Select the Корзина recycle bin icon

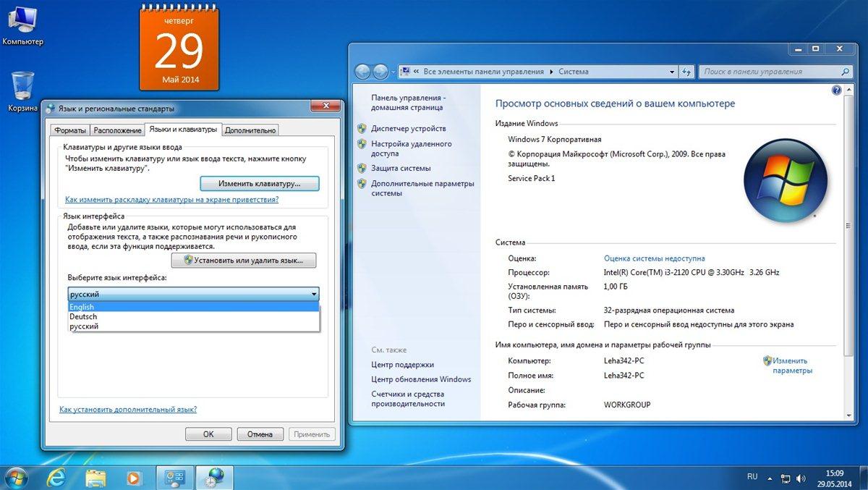[22, 91]
